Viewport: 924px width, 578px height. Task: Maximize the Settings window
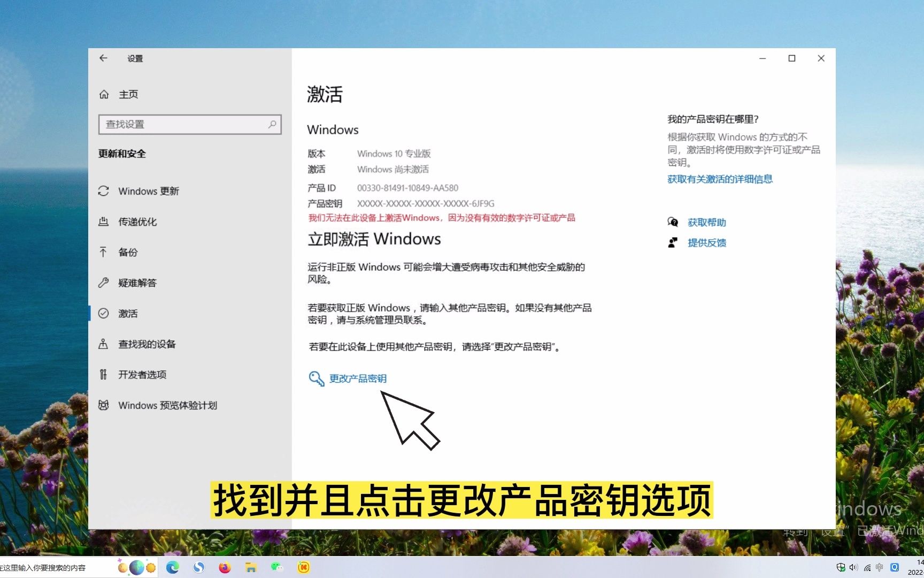[x=792, y=58]
